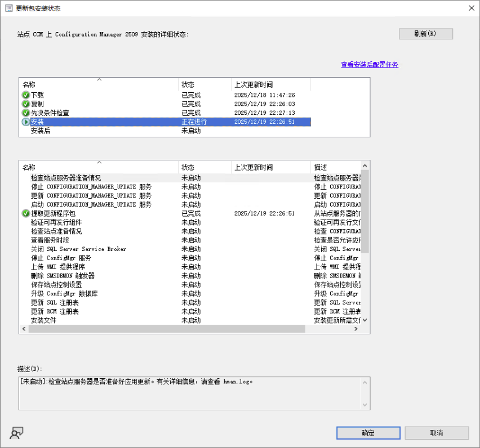Click the dialog title bar window icon
Screen dimensions: 480x448
9,8
